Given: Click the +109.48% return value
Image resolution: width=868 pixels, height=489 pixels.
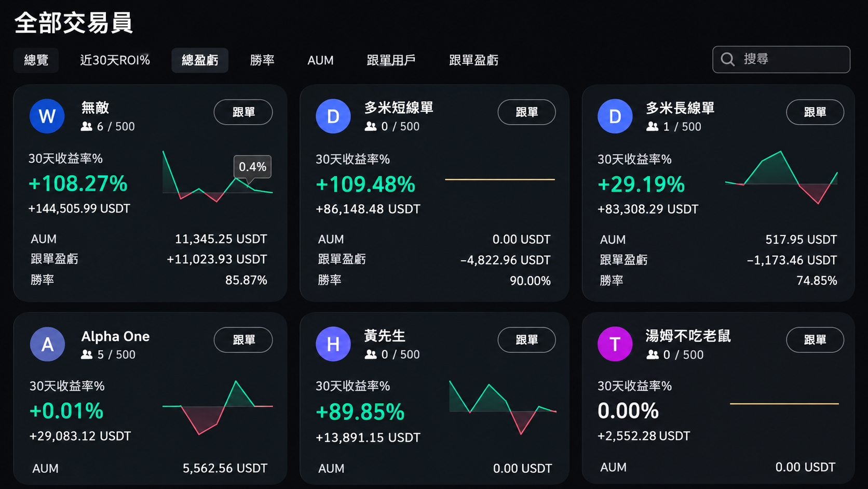Looking at the screenshot, I should pyautogui.click(x=365, y=184).
